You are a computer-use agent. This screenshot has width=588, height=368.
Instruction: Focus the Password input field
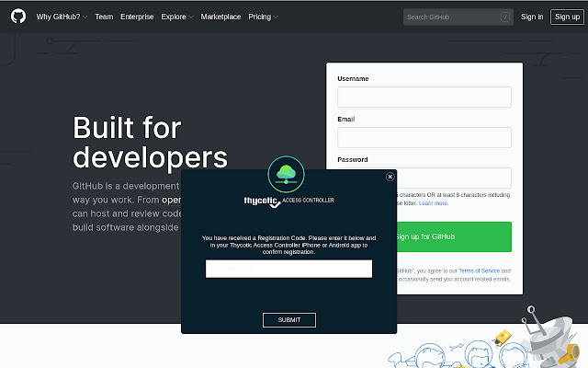454,178
